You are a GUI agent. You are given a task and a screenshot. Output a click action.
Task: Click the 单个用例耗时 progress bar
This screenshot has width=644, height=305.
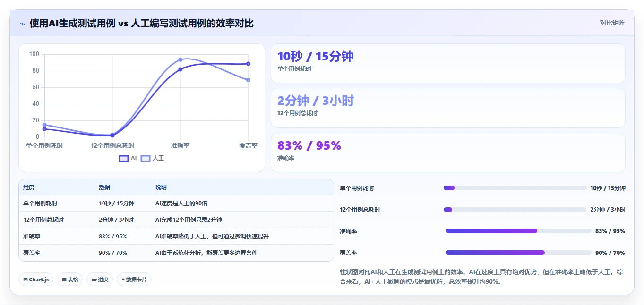tap(515, 188)
